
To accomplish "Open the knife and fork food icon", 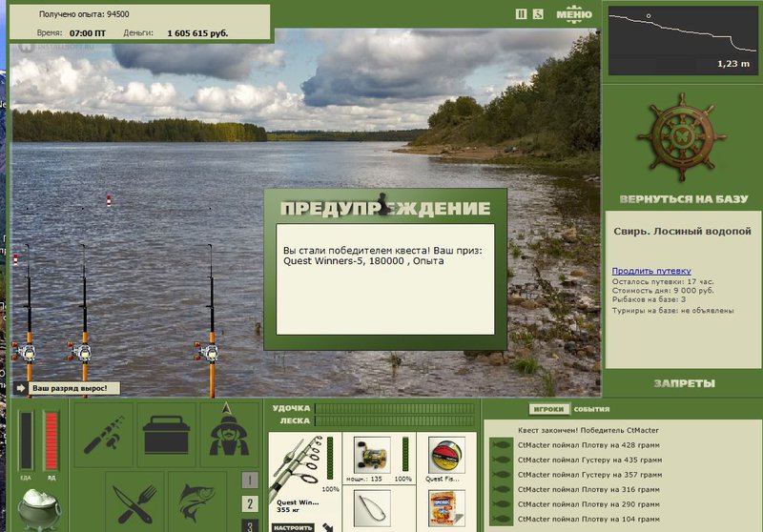I will 134,503.
